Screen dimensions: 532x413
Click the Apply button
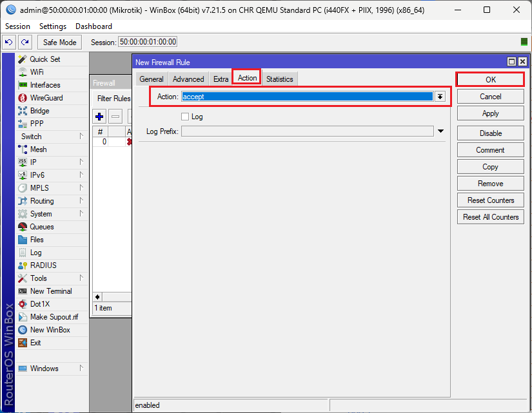point(491,113)
